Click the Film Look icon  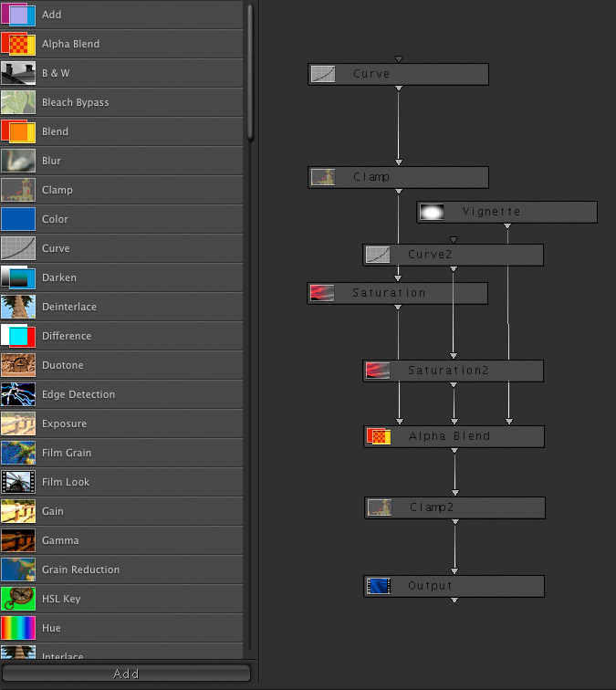(x=18, y=482)
